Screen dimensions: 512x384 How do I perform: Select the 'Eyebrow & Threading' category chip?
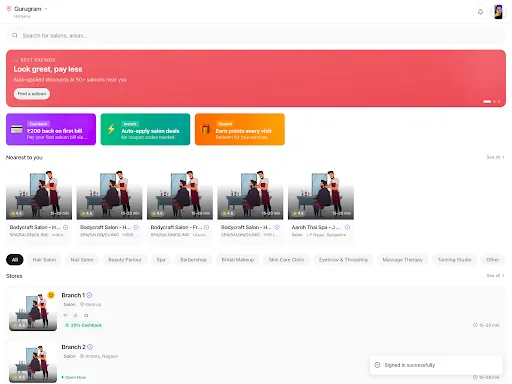click(343, 260)
